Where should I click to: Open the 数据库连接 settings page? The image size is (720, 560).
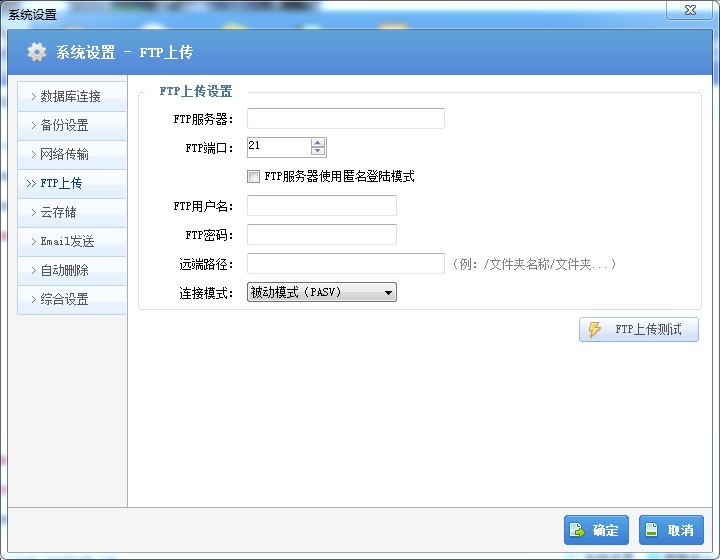[x=72, y=96]
